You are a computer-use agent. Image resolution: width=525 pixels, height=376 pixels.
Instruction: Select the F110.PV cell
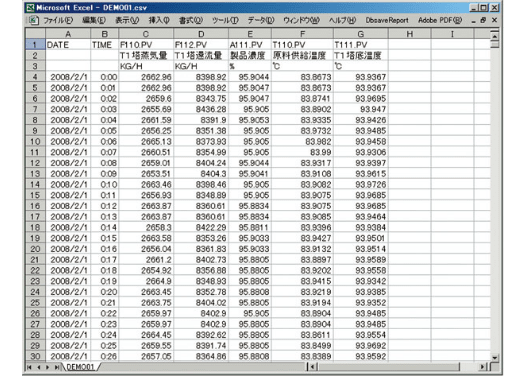[146, 45]
